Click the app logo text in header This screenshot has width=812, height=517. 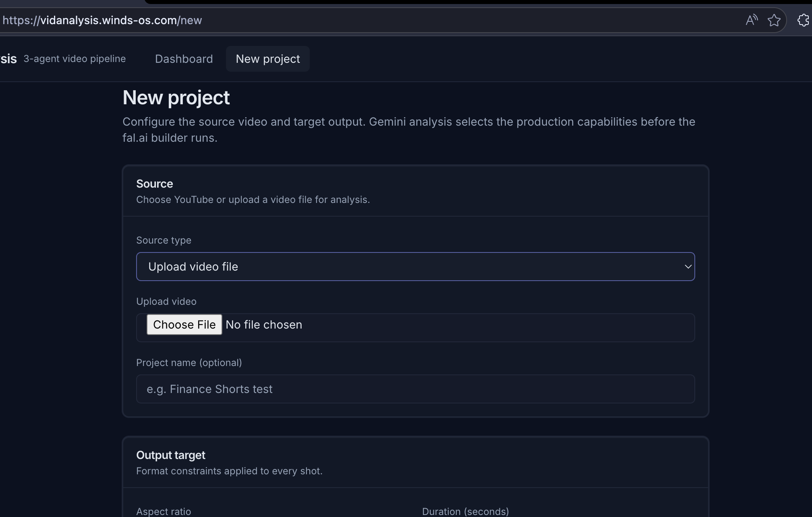pos(8,59)
